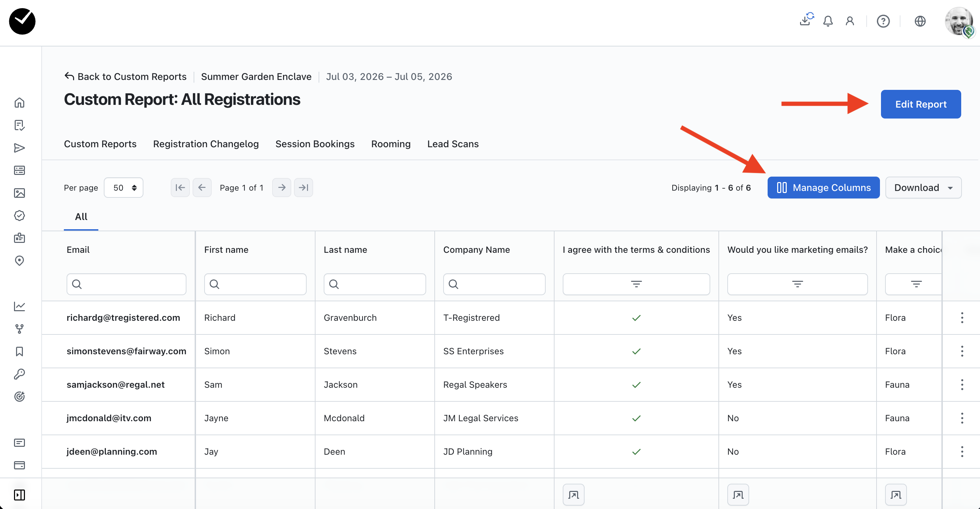Switch to Registration Changelog tab
This screenshot has height=509, width=980.
[x=206, y=144]
